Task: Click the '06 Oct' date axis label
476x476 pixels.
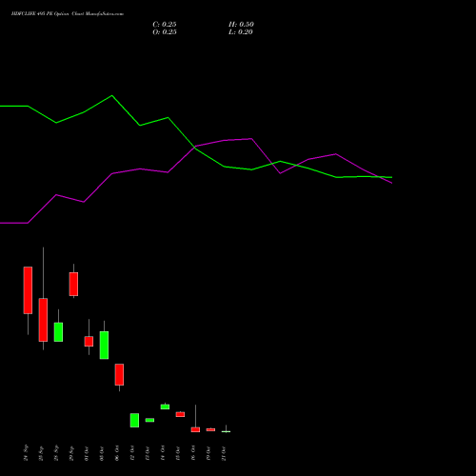Action: (x=117, y=453)
